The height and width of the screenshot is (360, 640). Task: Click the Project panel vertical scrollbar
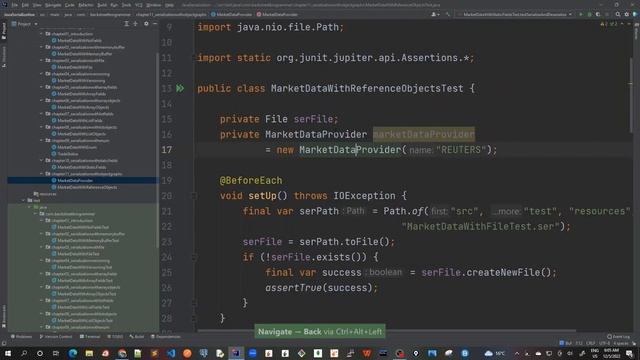click(x=158, y=151)
